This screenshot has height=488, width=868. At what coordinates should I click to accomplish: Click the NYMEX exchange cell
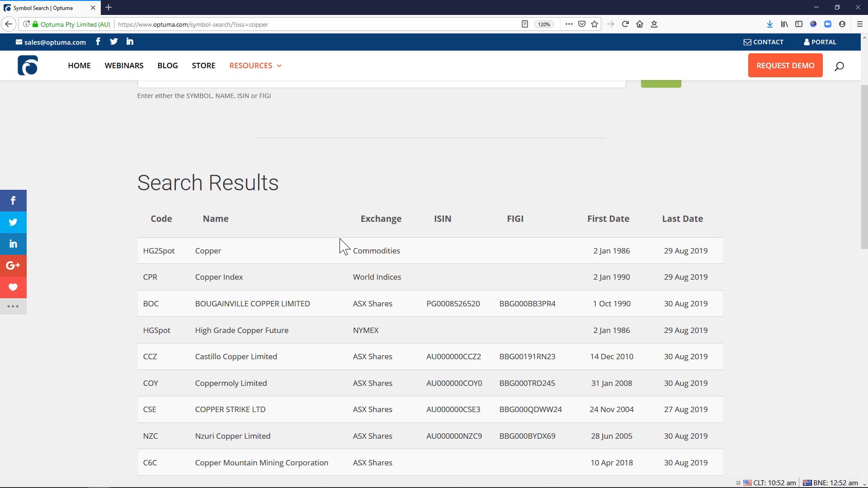point(366,330)
